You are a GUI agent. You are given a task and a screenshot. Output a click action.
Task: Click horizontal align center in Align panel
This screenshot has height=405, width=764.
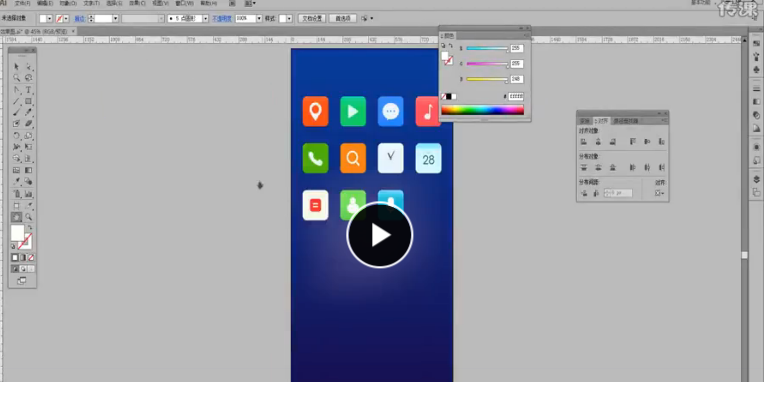598,142
